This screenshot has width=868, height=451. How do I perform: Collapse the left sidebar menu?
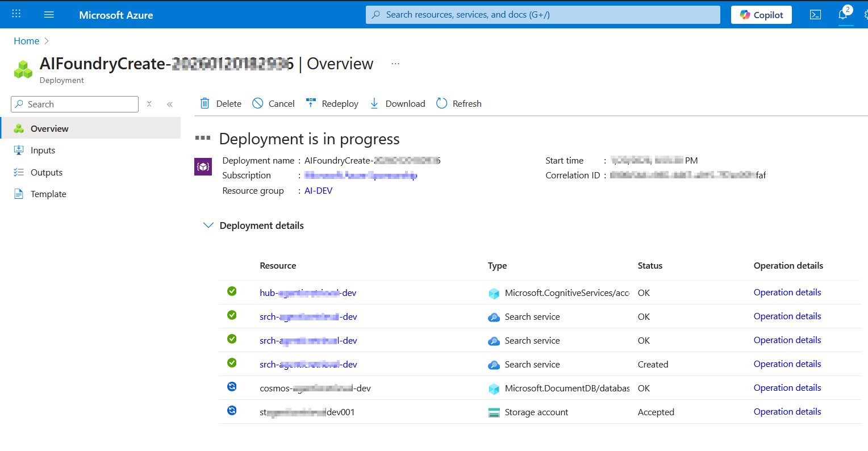(169, 104)
